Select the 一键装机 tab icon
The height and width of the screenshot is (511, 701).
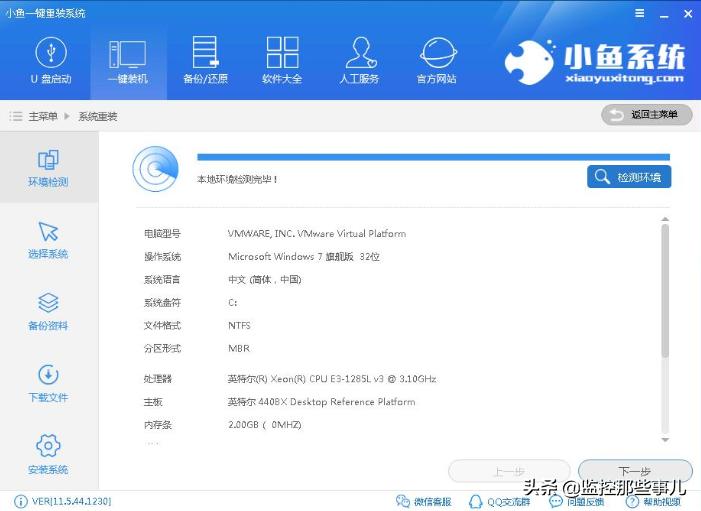[128, 55]
